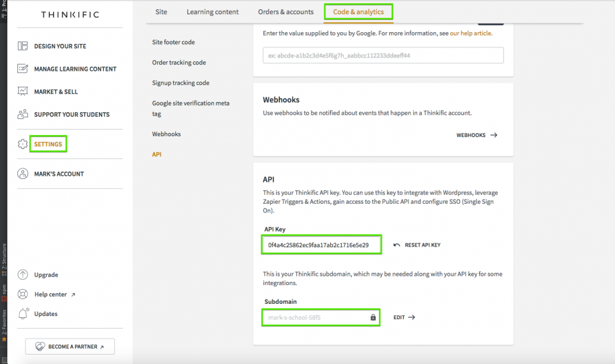
Task: Click the Webhooks card heading
Action: coord(281,100)
